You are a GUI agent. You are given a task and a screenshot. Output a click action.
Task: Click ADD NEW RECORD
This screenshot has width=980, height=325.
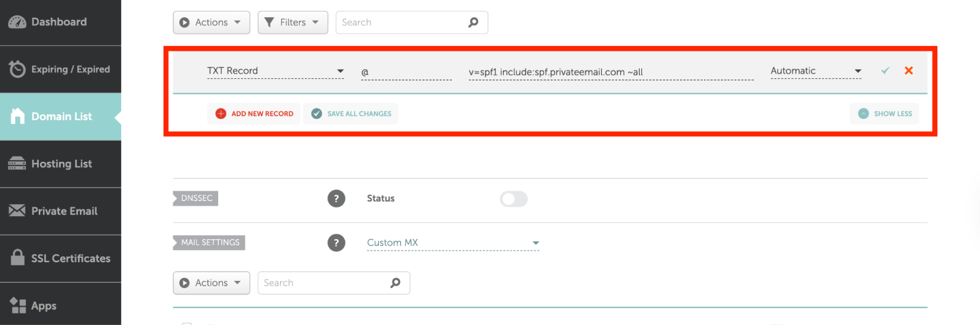coord(253,113)
